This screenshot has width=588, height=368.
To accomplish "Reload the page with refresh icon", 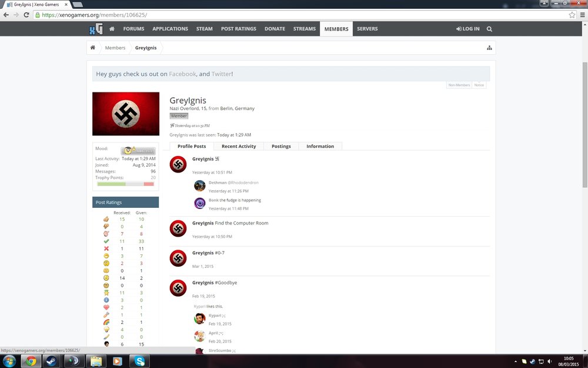I will coord(26,15).
